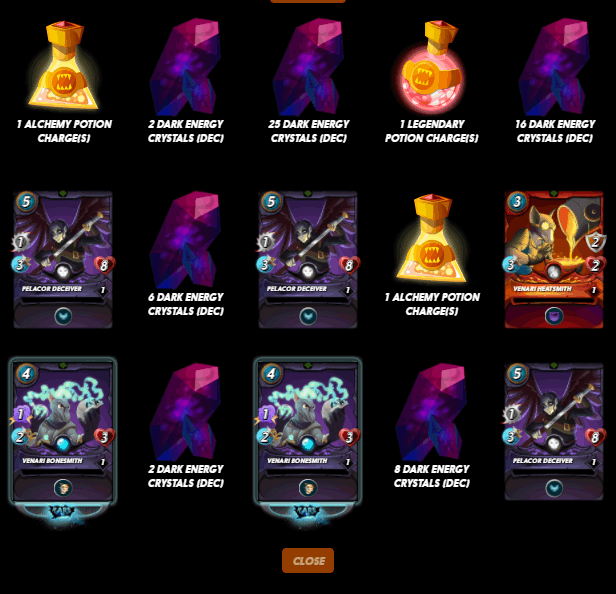Click the shield armor icon on Venari Heatsmith

click(x=595, y=242)
